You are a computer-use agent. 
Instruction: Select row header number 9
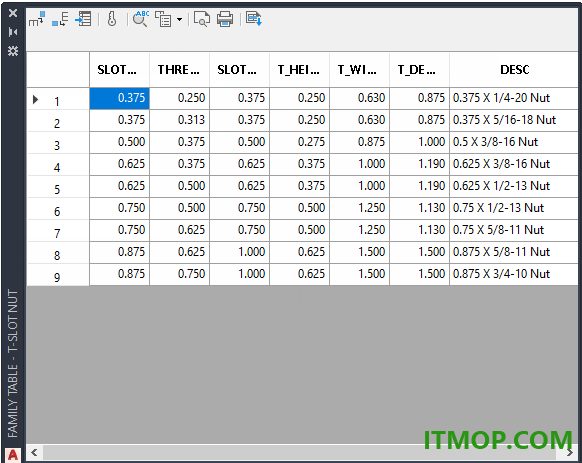(58, 275)
